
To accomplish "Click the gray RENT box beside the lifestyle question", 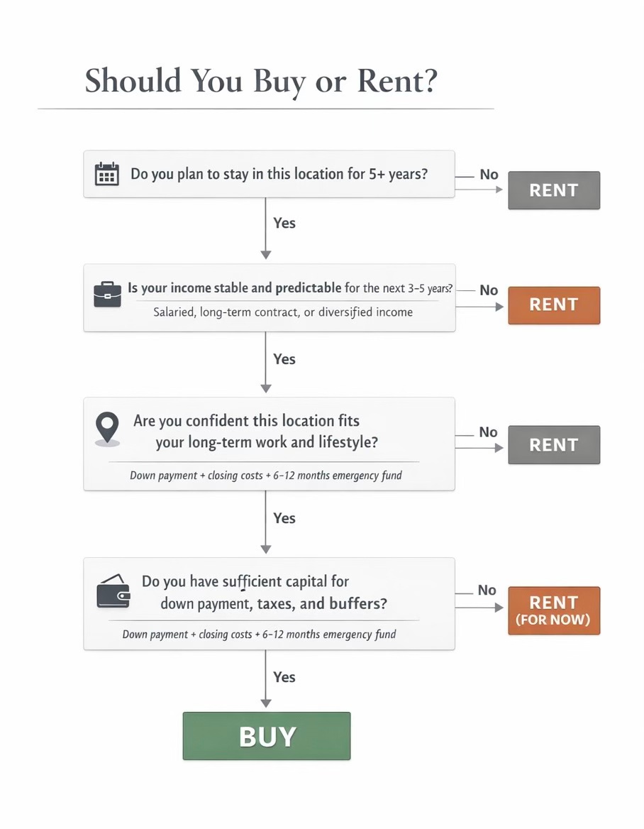I will [553, 445].
